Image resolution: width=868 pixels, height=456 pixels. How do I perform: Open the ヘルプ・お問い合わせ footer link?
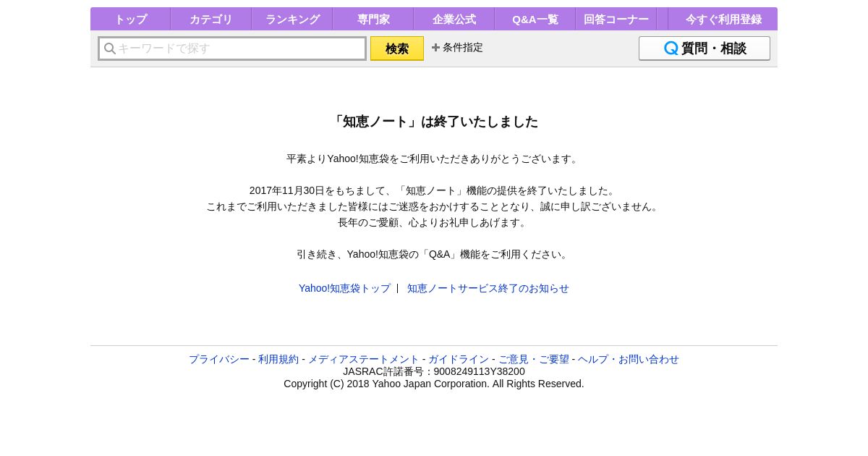pyautogui.click(x=629, y=359)
